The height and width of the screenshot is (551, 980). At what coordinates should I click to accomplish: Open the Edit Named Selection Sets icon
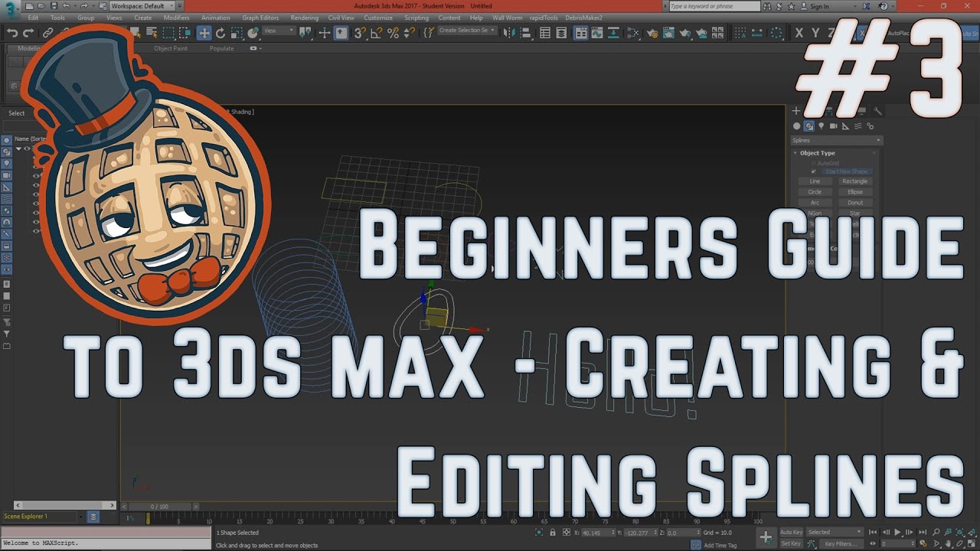427,33
